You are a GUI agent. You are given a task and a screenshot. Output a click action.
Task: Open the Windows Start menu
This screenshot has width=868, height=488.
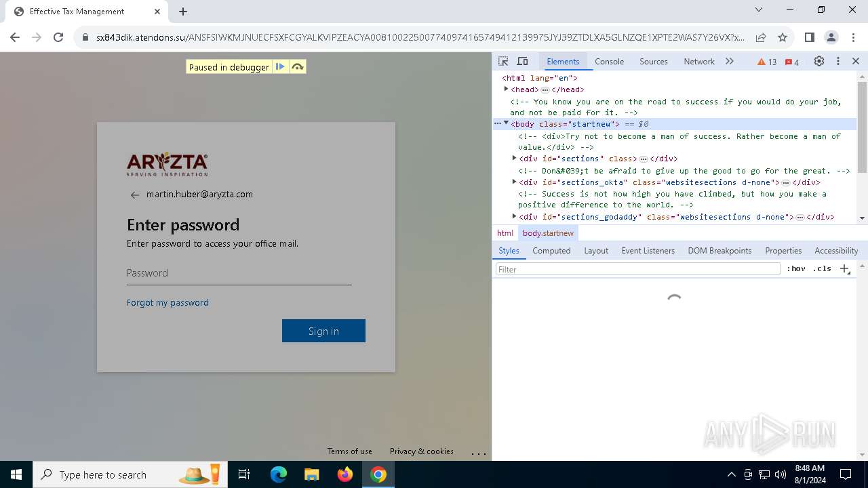16,474
